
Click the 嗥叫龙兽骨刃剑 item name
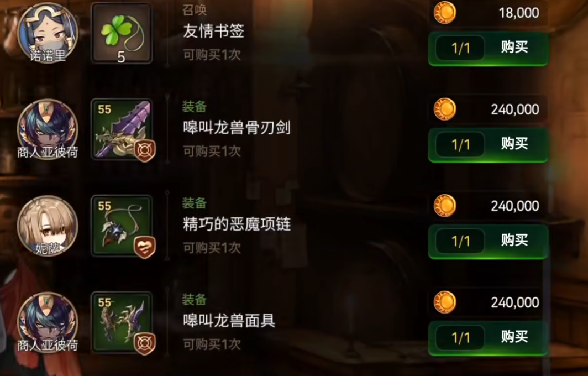point(237,128)
